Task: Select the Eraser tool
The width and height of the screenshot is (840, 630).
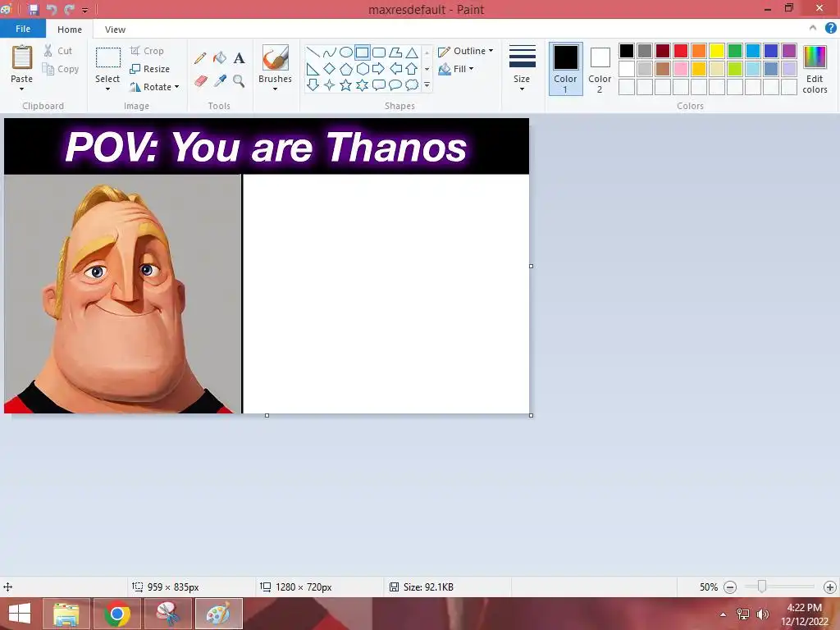Action: tap(200, 81)
